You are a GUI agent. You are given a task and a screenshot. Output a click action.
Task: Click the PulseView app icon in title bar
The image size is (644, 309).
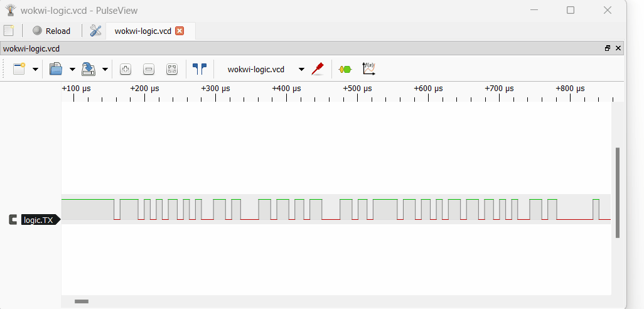pyautogui.click(x=11, y=10)
